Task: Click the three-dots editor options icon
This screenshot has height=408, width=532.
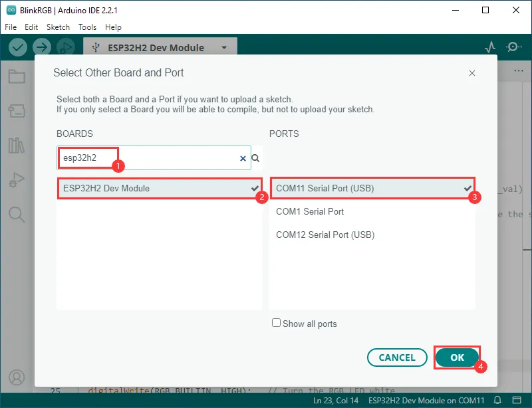Action: tap(519, 71)
